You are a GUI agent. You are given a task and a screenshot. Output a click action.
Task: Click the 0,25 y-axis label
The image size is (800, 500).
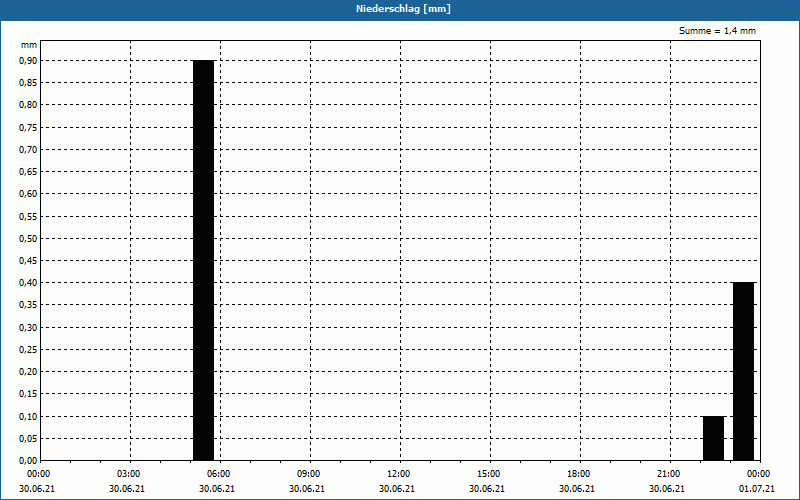click(x=28, y=349)
